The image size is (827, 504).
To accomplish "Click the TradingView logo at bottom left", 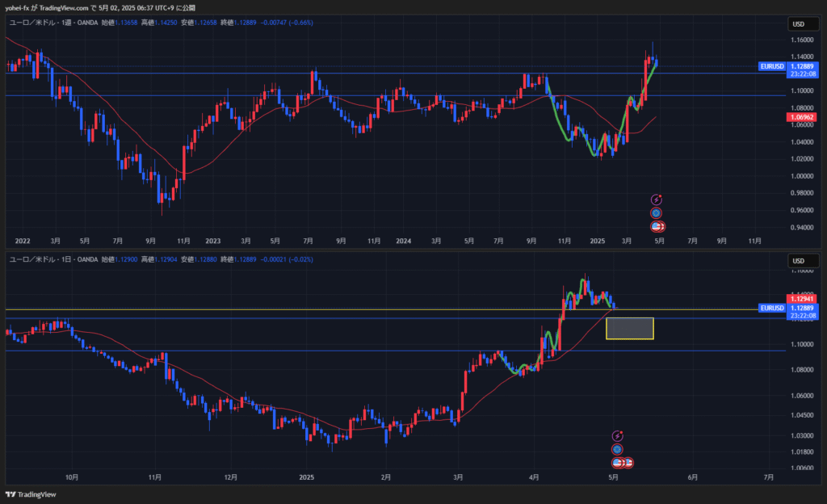I will coord(31,494).
